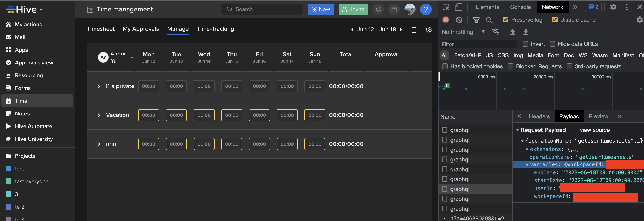Click the DevTools clear network log icon
The image size is (644, 221).
tap(459, 20)
